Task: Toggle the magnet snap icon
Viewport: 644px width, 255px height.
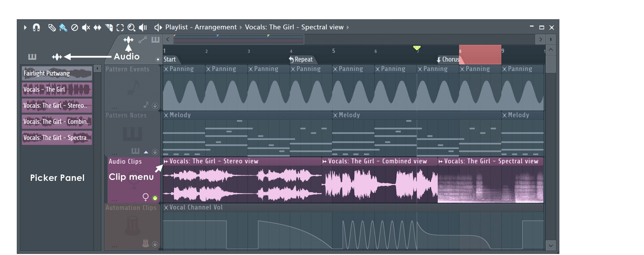Action: 36,27
